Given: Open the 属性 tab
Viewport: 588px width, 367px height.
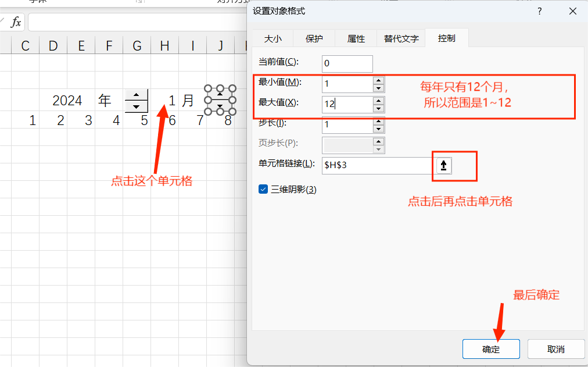Looking at the screenshot, I should (356, 38).
